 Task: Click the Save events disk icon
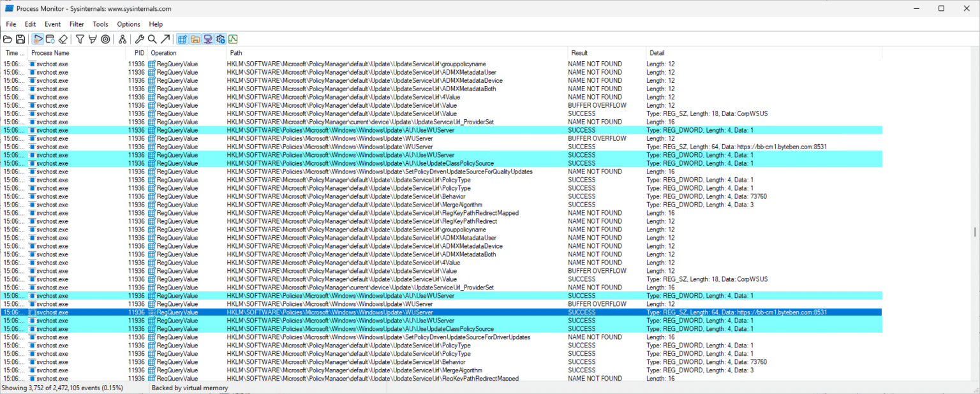(x=21, y=39)
